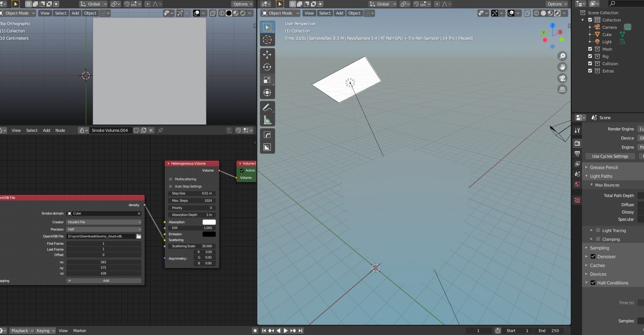Click the Use Cycles Settings button

[610, 156]
